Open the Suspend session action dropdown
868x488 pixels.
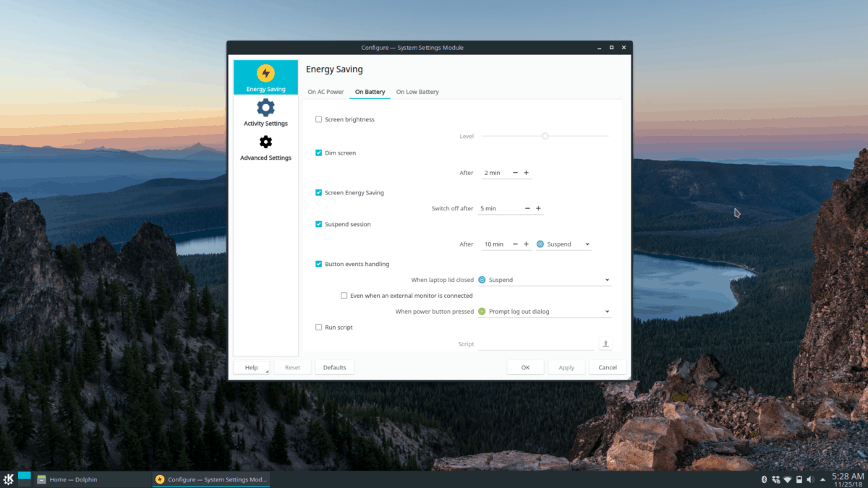pos(564,244)
